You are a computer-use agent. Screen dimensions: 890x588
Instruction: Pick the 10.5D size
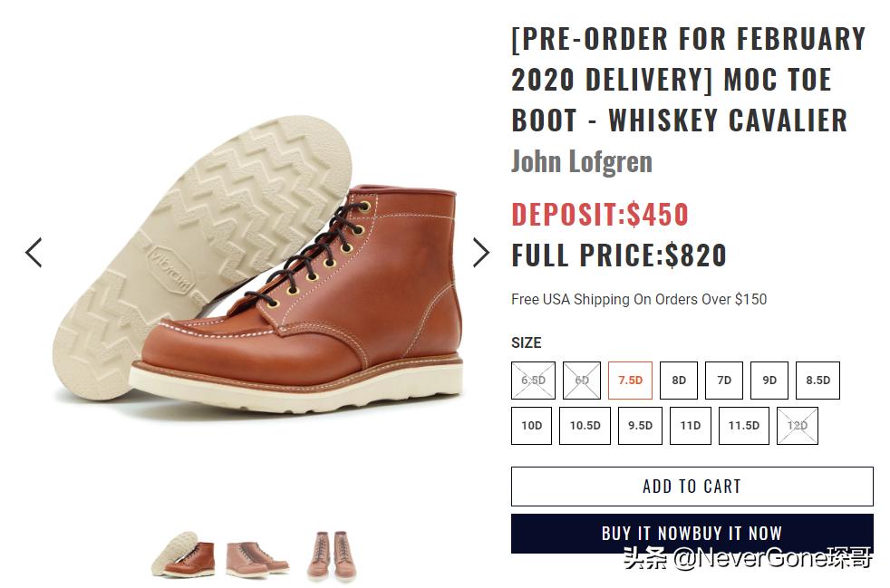585,426
